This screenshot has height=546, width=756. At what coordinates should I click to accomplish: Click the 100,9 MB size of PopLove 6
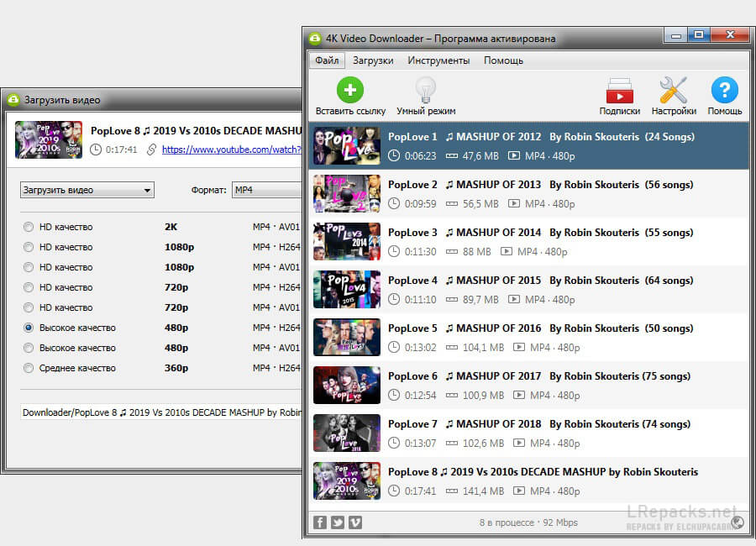click(483, 395)
